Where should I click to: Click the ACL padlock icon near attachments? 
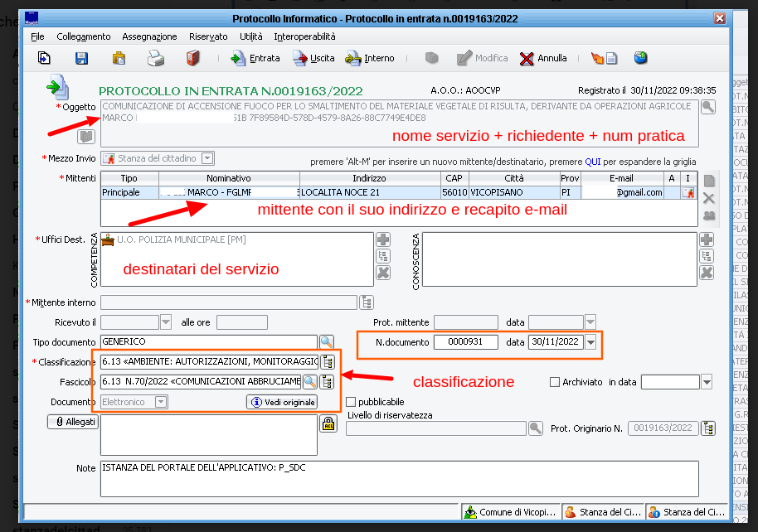(328, 423)
